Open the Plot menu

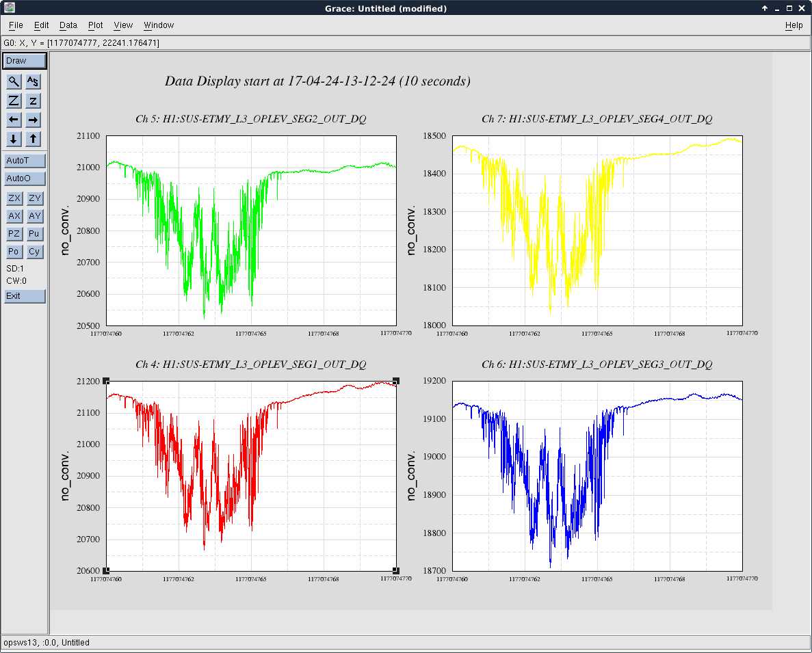click(95, 25)
